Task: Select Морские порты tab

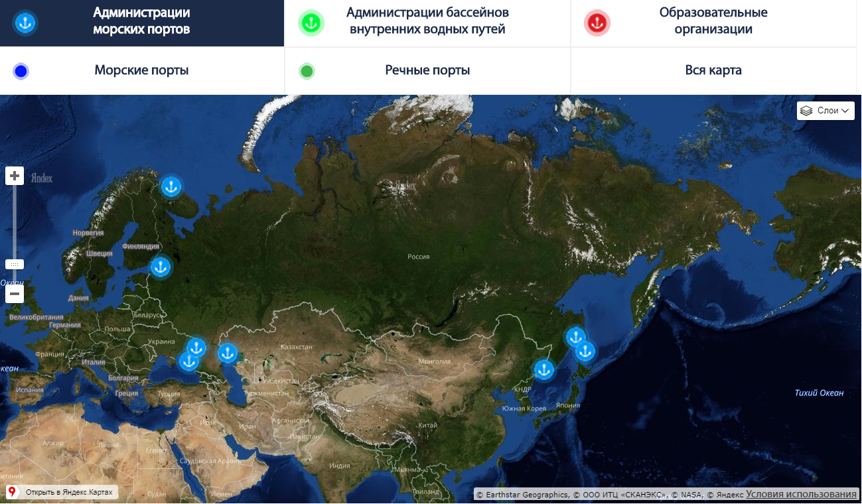Action: (x=142, y=70)
